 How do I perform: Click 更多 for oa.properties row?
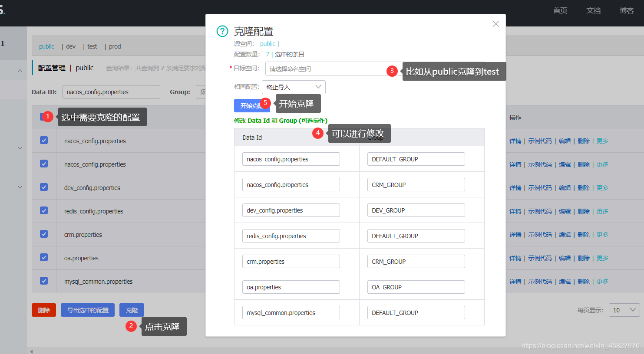click(x=602, y=258)
